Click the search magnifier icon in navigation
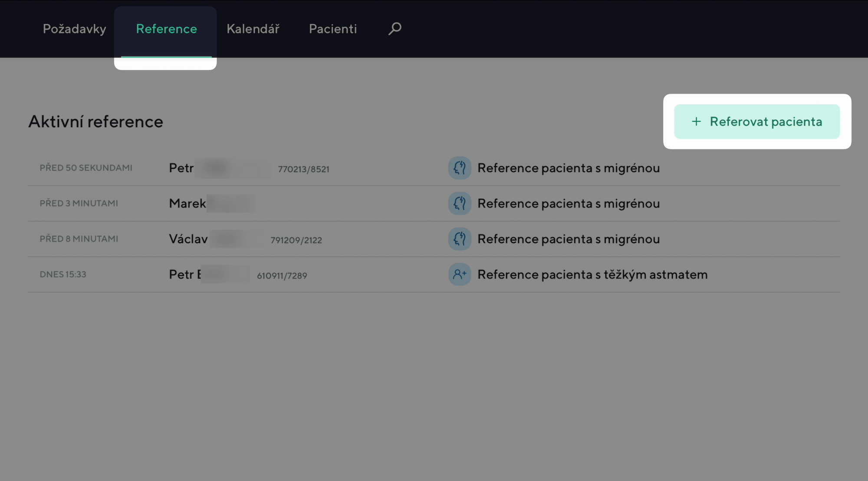This screenshot has width=868, height=481. point(395,29)
